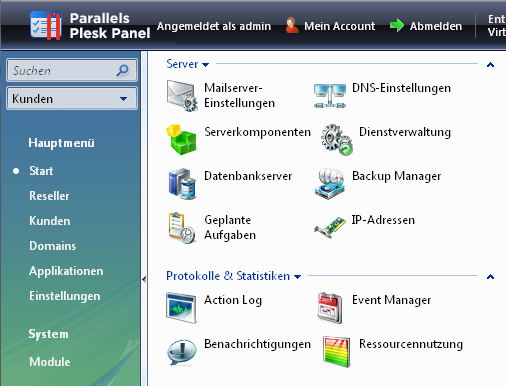Open Backup Manager disc icon
Viewport: 506px width, 386px height.
tap(330, 184)
